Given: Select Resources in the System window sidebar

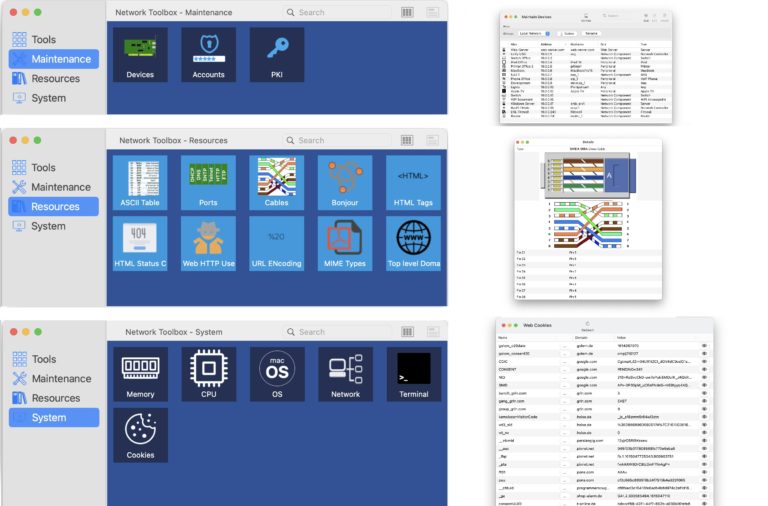Looking at the screenshot, I should click(55, 398).
